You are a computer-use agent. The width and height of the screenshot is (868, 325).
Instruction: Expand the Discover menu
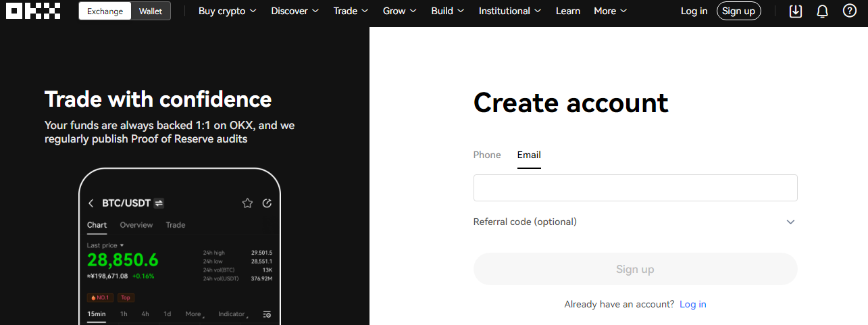(x=295, y=11)
